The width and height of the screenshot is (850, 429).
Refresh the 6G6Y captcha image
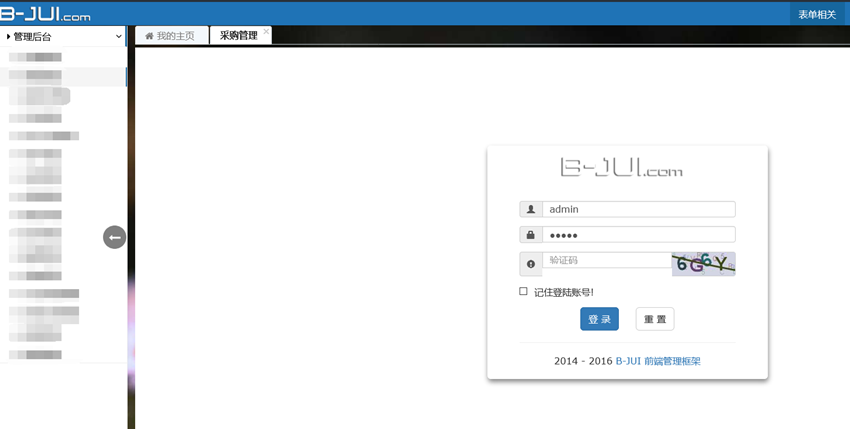click(704, 263)
